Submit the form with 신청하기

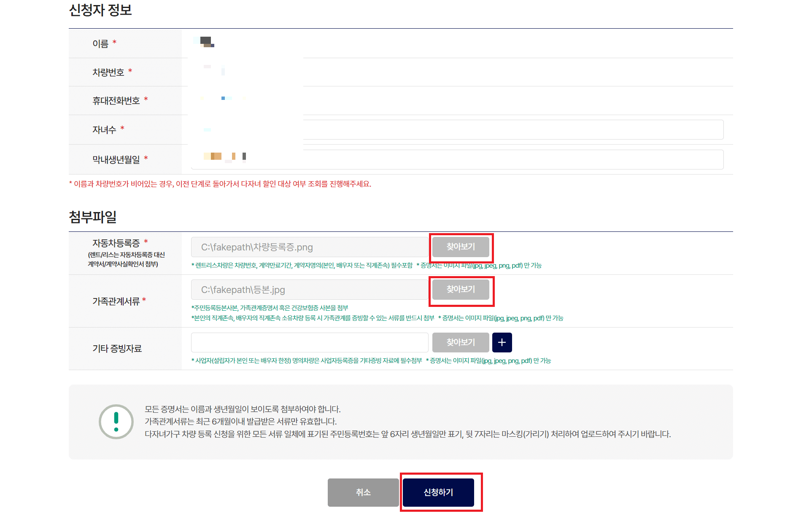pyautogui.click(x=438, y=492)
